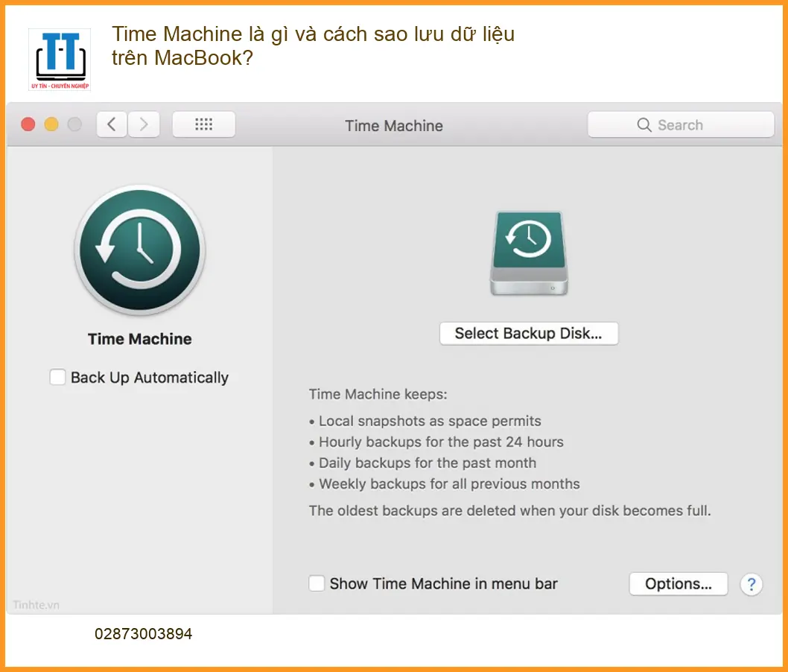Open Select Backup Disk dialog

coord(529,333)
